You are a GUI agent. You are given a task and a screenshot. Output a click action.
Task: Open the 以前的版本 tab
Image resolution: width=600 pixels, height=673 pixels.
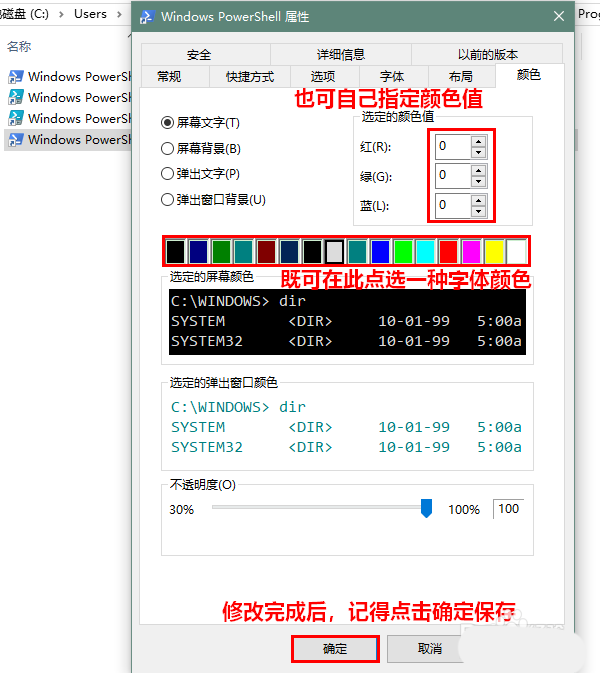487,55
